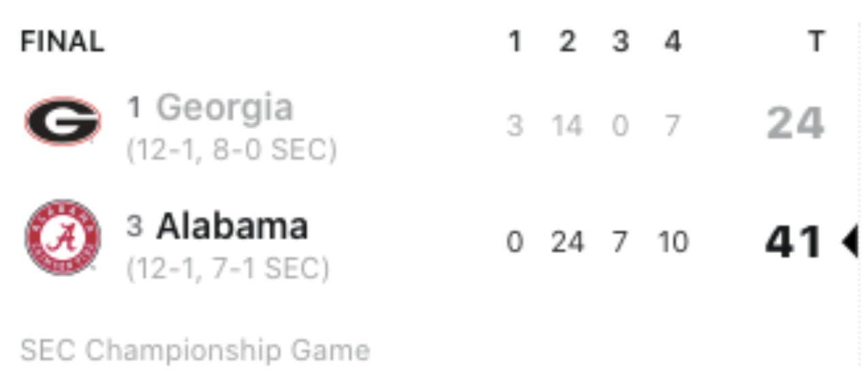
Task: Click Alabama's total score 41
Action: (x=793, y=243)
